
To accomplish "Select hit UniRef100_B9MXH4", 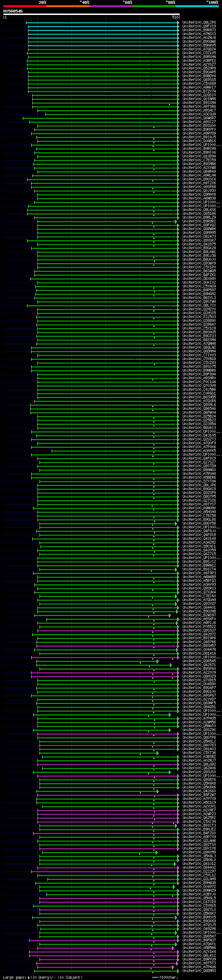I will tap(199, 57).
